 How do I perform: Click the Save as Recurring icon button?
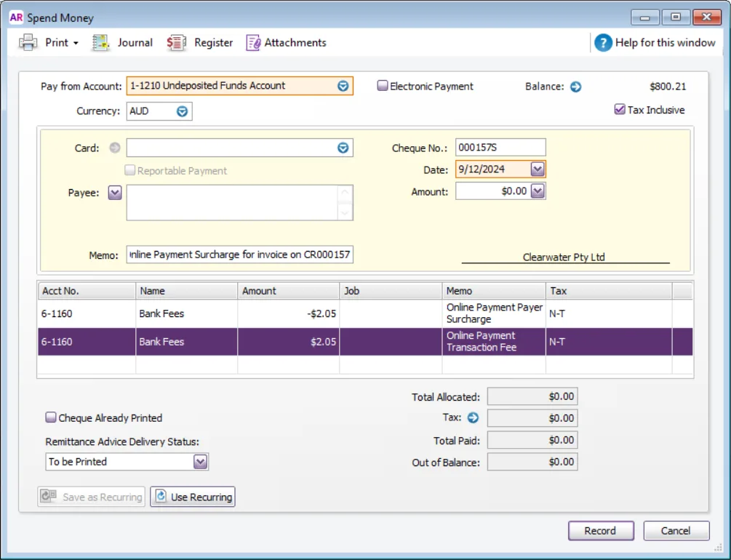tap(92, 497)
